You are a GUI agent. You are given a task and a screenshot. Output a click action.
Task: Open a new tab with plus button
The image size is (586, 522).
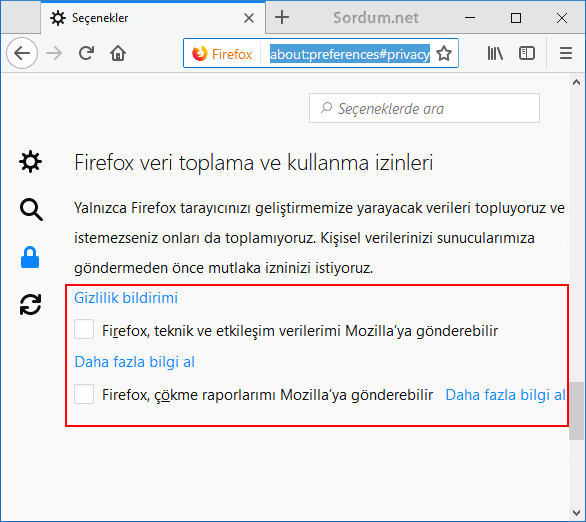[282, 17]
